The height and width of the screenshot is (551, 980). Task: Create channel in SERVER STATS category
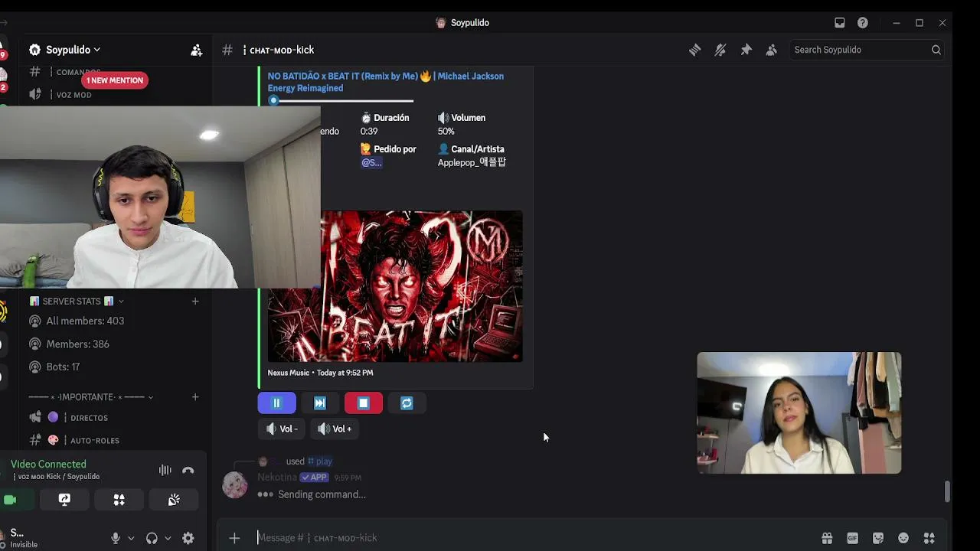click(195, 302)
